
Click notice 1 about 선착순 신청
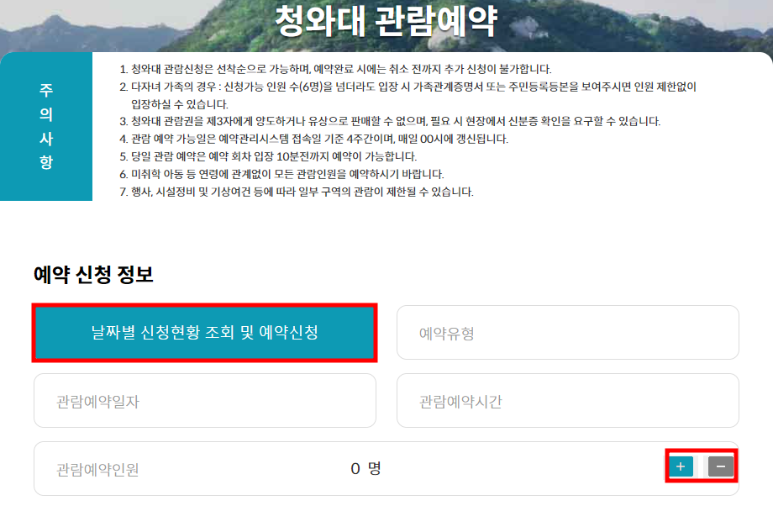coord(335,69)
